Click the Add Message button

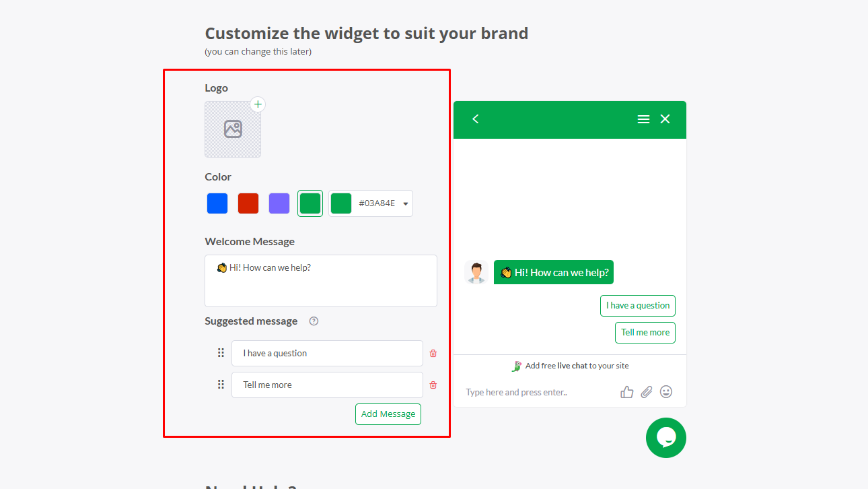click(388, 414)
